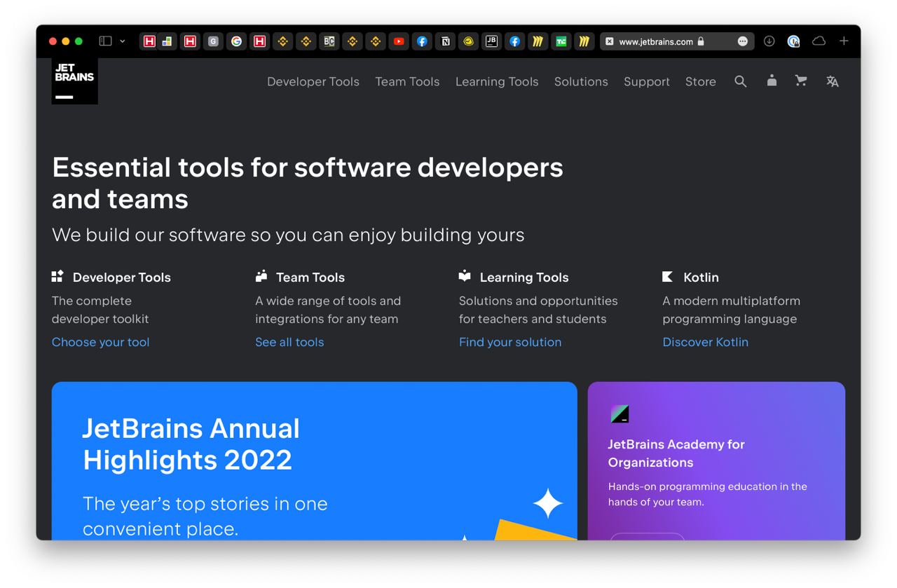Open the Solutions navigation menu

point(581,81)
